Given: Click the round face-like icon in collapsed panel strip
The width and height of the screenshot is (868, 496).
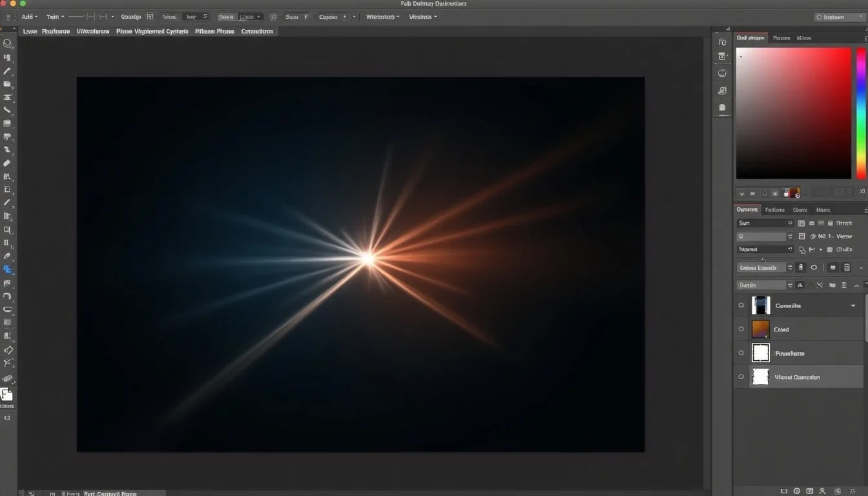Looking at the screenshot, I should click(722, 74).
